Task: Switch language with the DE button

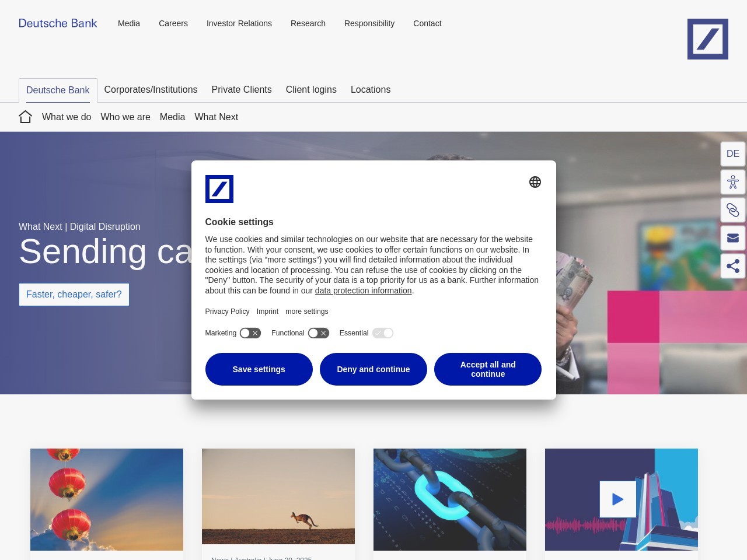Action: [x=732, y=153]
